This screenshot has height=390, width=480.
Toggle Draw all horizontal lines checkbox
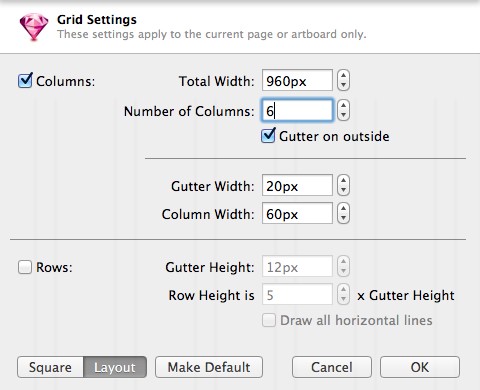(x=269, y=320)
